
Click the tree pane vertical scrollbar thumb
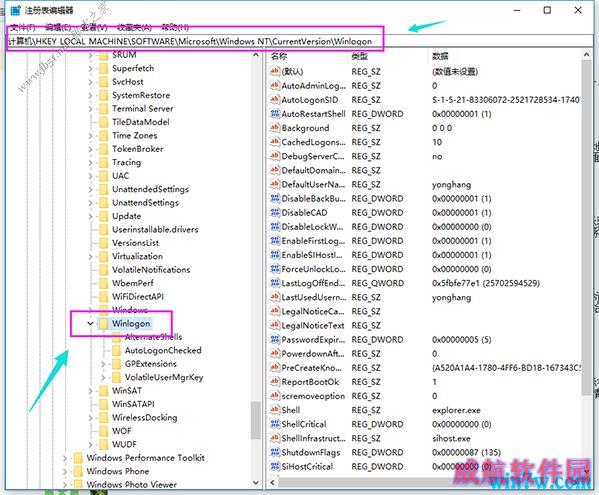pos(256,420)
